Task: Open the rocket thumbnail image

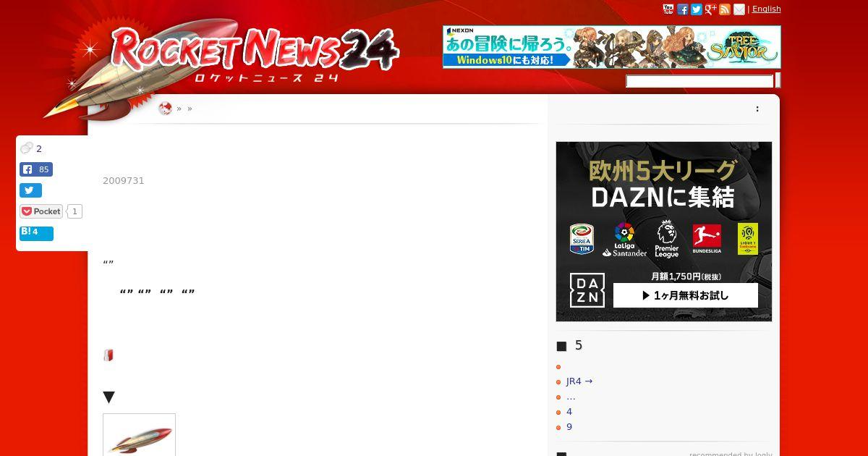Action: pos(139,435)
